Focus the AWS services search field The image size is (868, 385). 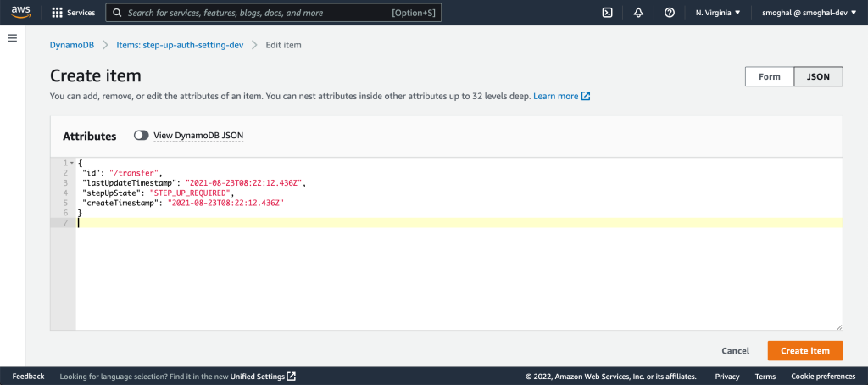tap(274, 13)
